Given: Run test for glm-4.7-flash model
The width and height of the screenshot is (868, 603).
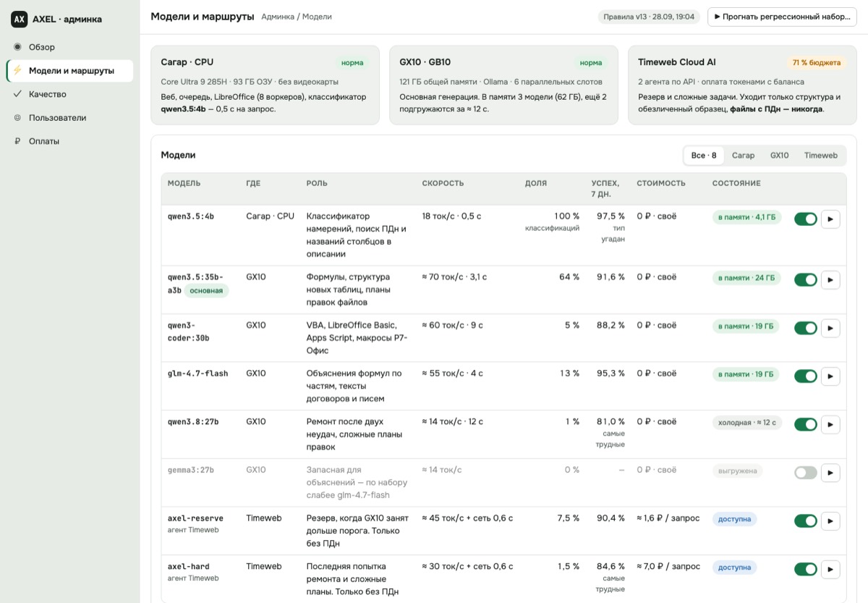Looking at the screenshot, I should pyautogui.click(x=830, y=376).
